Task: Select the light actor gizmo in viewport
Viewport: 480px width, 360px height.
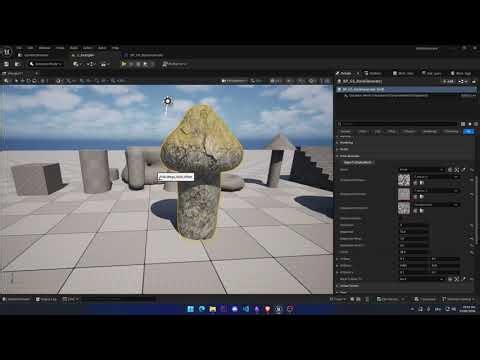Action: (x=167, y=101)
